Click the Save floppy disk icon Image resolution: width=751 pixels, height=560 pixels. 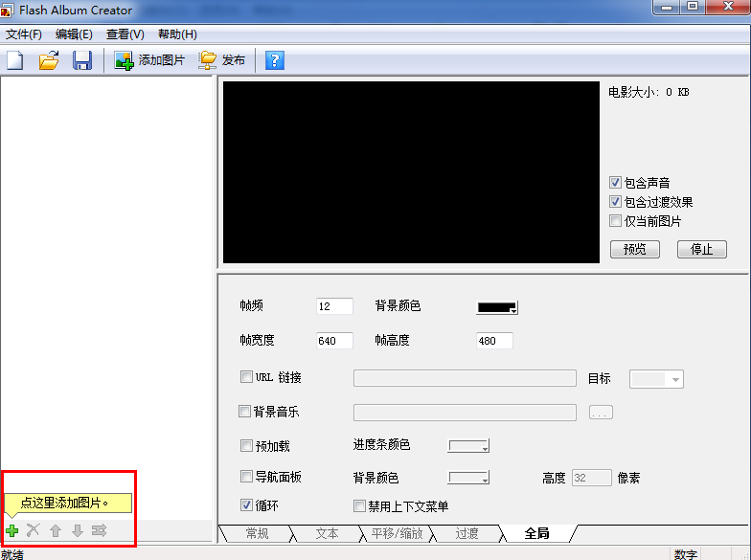[x=82, y=60]
